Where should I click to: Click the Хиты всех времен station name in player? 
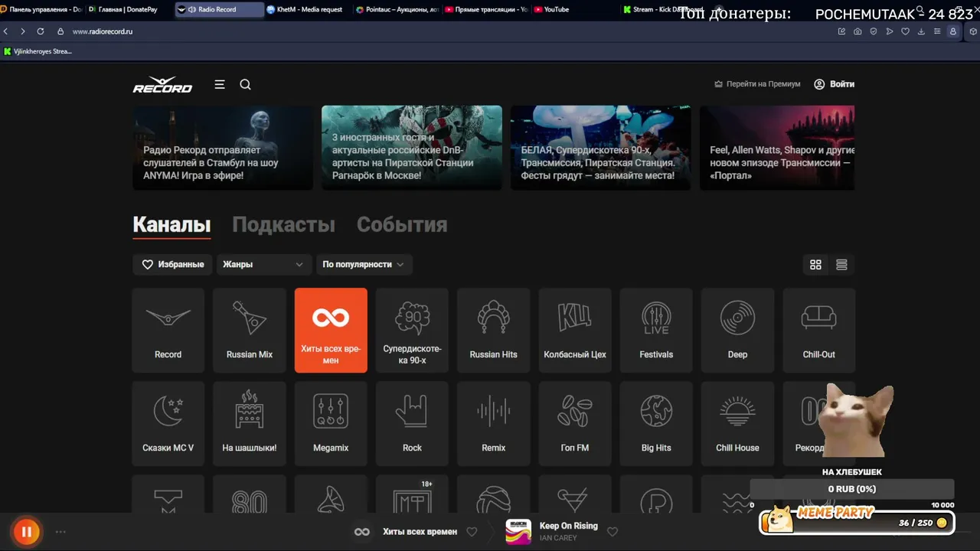click(420, 532)
